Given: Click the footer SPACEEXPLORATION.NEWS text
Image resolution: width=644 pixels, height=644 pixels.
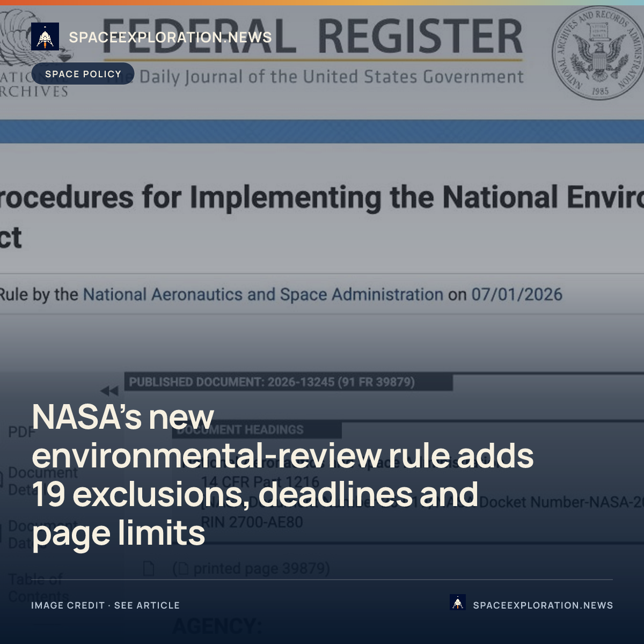Looking at the screenshot, I should (x=543, y=605).
